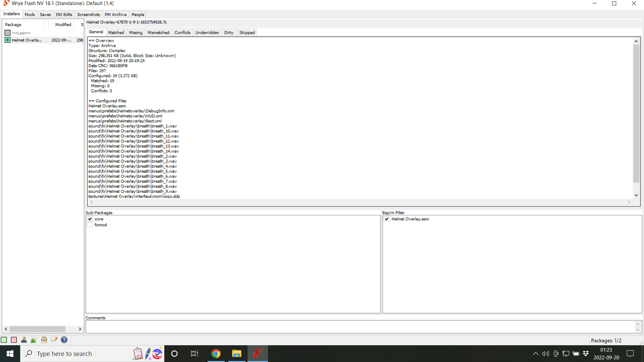Screen dimensions: 644x362
Task: Click the Helmet Overlay.esm configured file line
Action: (107, 106)
